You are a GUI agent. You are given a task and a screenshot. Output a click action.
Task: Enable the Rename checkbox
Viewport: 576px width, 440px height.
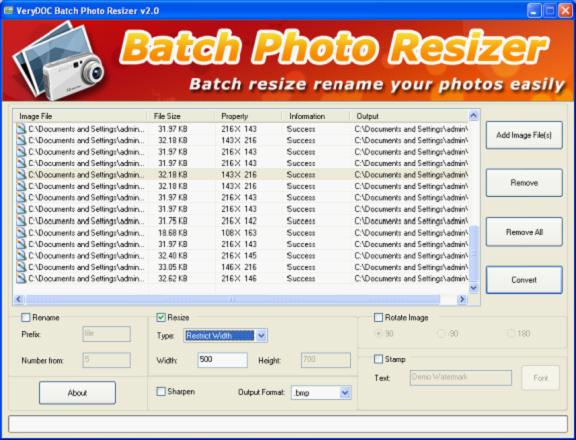tap(26, 317)
